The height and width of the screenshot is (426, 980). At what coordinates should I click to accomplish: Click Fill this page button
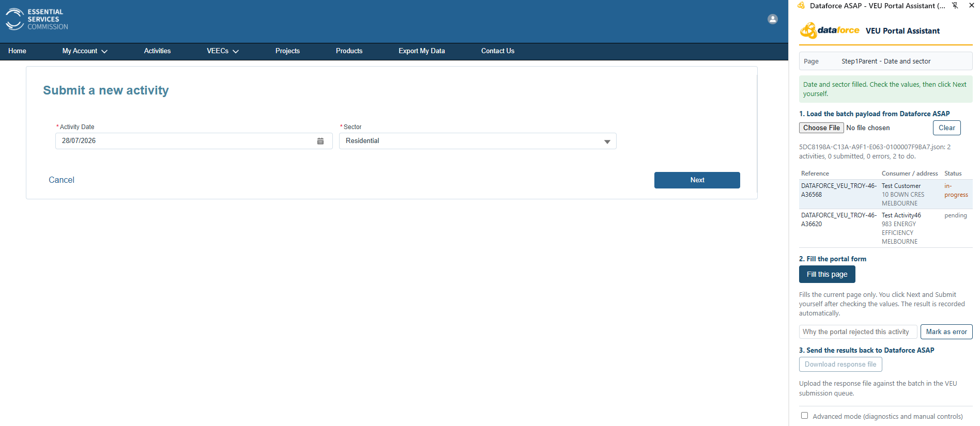tap(827, 274)
